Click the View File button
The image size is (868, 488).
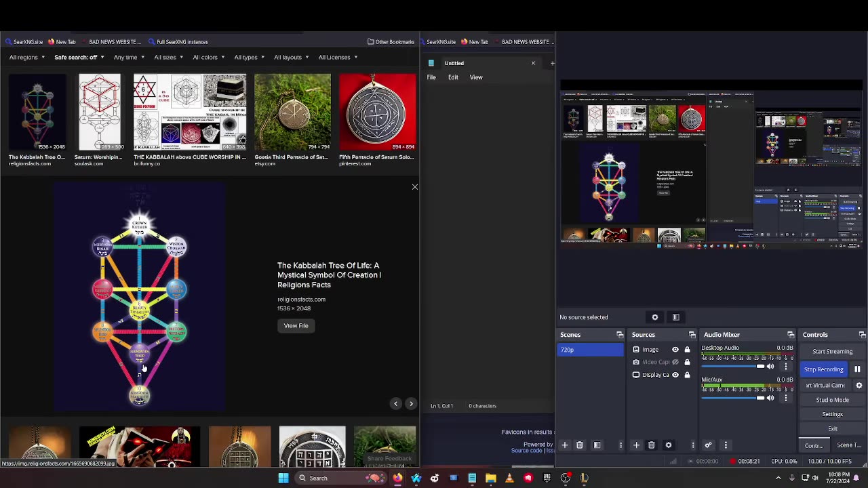[x=296, y=326]
